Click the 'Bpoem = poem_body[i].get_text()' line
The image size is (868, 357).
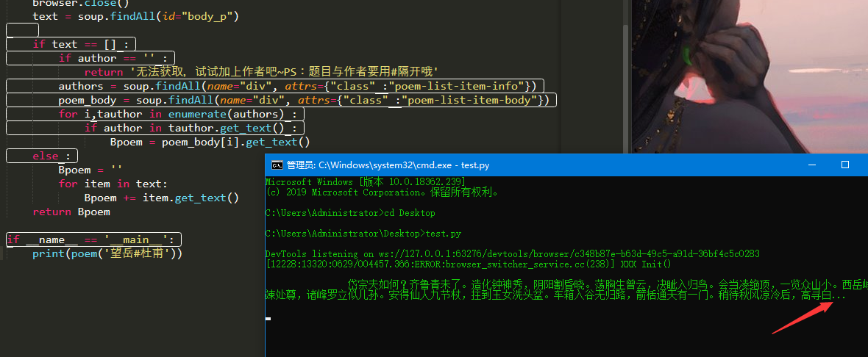point(210,142)
